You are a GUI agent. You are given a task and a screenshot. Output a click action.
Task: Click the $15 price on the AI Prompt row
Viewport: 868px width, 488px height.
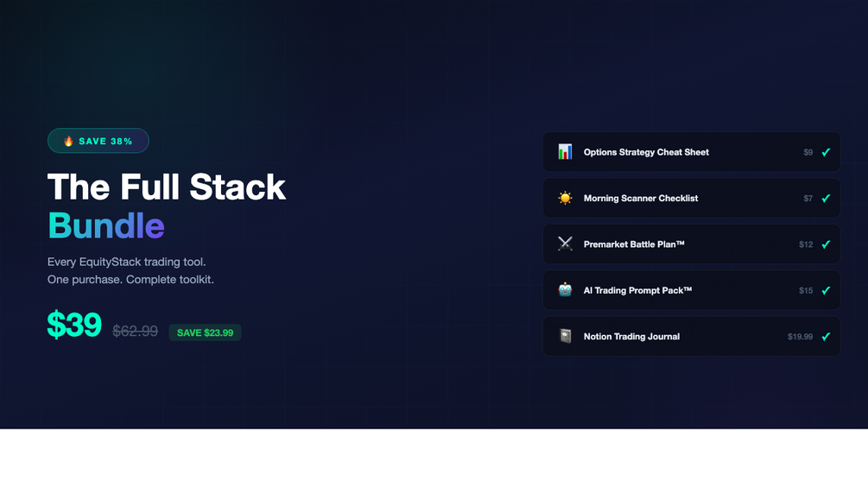click(x=806, y=290)
